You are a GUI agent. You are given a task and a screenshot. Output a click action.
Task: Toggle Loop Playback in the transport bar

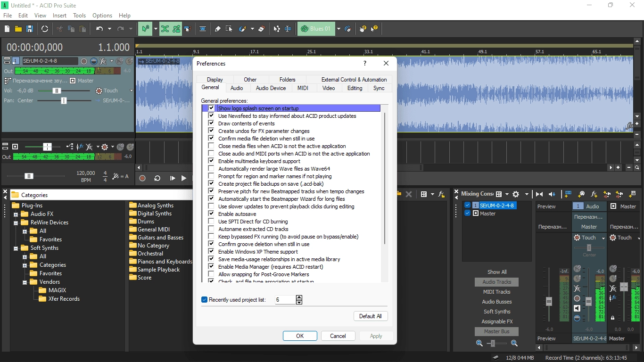[x=157, y=178]
